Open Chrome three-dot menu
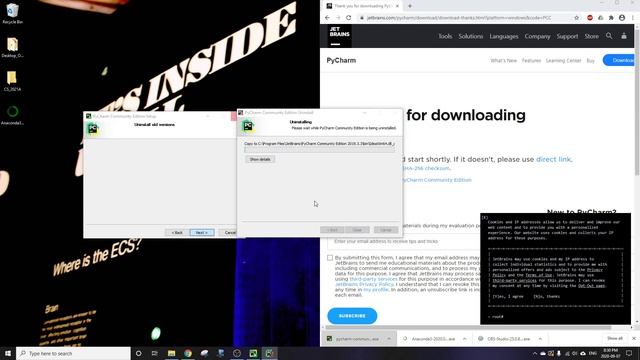 pyautogui.click(x=633, y=18)
